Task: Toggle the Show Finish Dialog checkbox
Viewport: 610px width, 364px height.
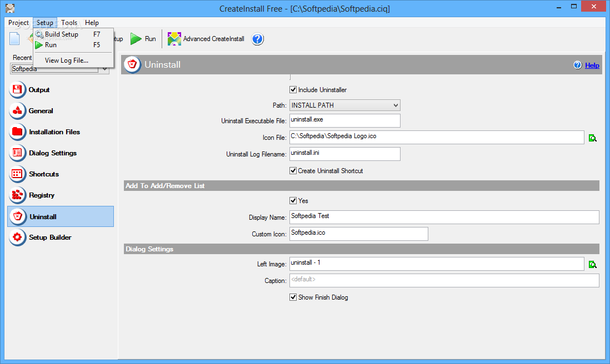Action: [293, 297]
